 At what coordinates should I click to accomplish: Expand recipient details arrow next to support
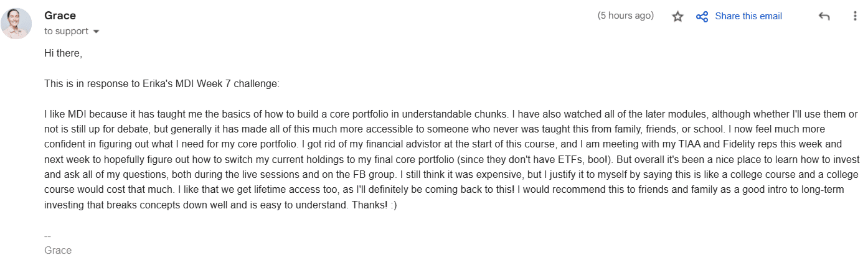coord(97,32)
